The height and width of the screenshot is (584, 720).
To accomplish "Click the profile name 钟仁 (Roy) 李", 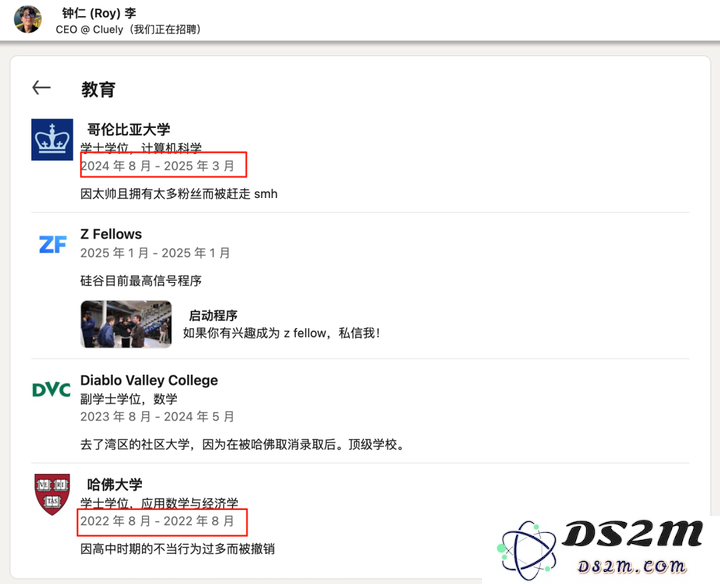I will coord(99,13).
